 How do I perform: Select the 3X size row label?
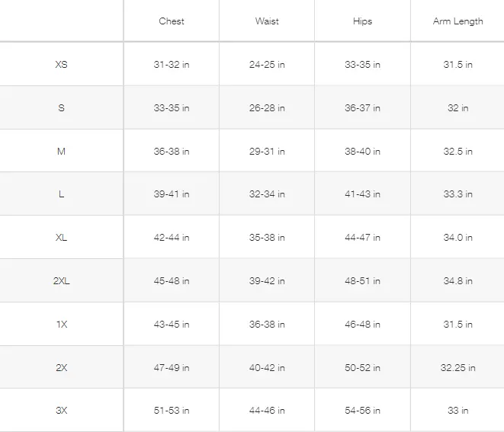coord(62,411)
